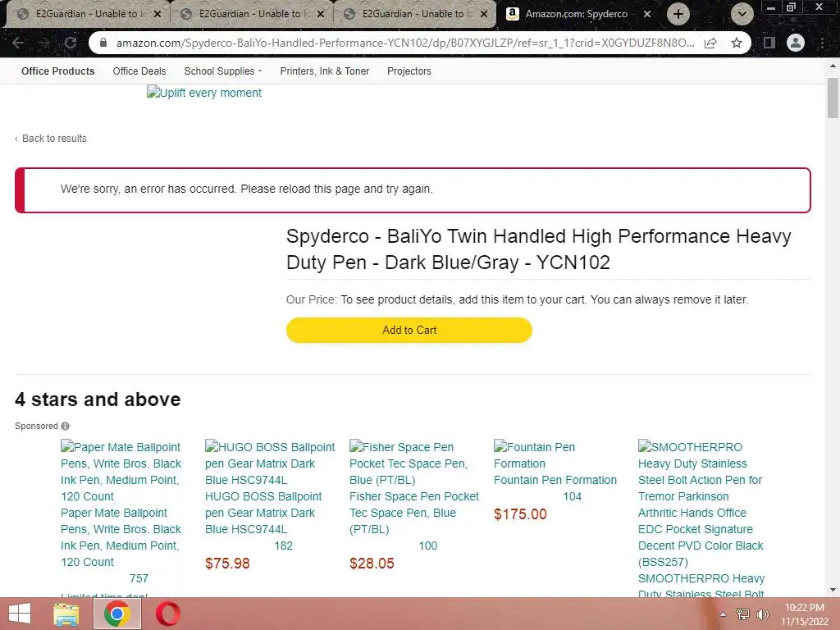840x630 pixels.
Task: Open volume control in system tray
Action: click(x=762, y=614)
